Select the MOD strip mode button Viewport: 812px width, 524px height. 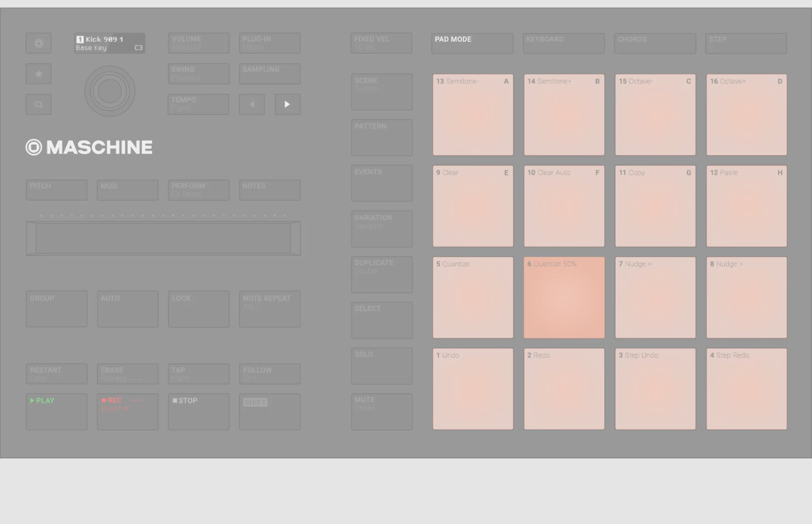click(128, 190)
